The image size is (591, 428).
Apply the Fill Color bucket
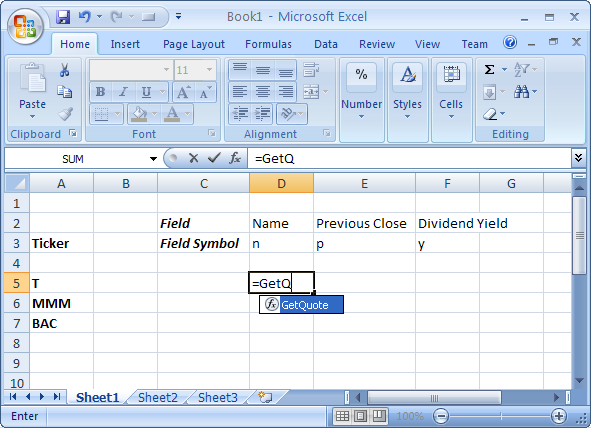[x=139, y=114]
